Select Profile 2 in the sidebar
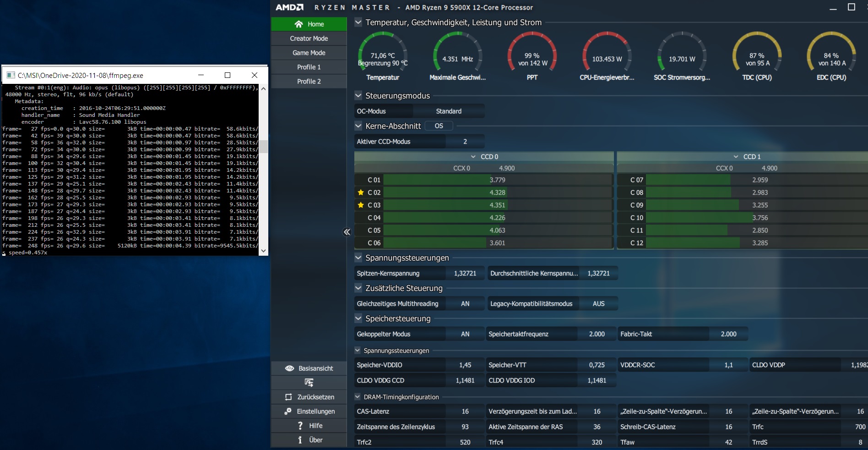This screenshot has width=868, height=450. 309,81
